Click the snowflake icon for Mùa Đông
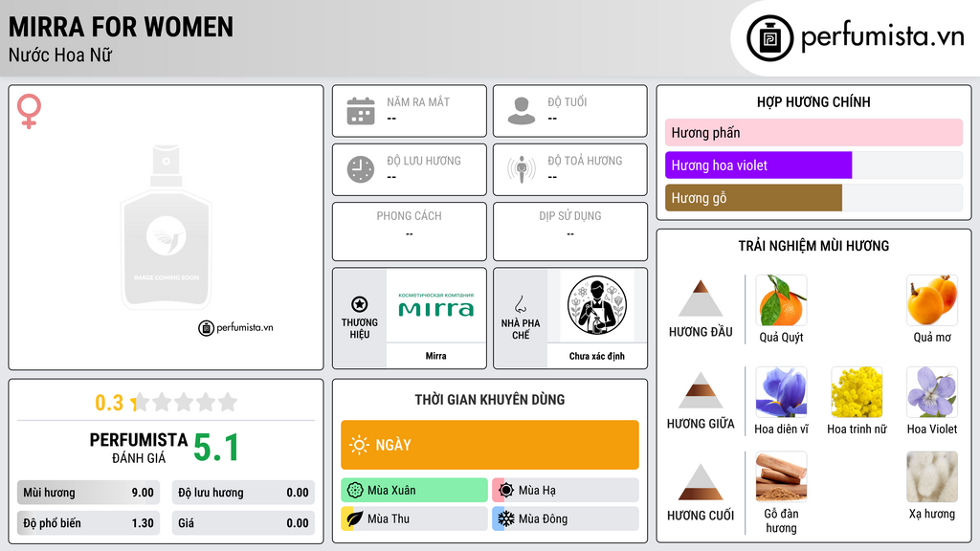Screen dimensions: 980x551 [x=506, y=518]
